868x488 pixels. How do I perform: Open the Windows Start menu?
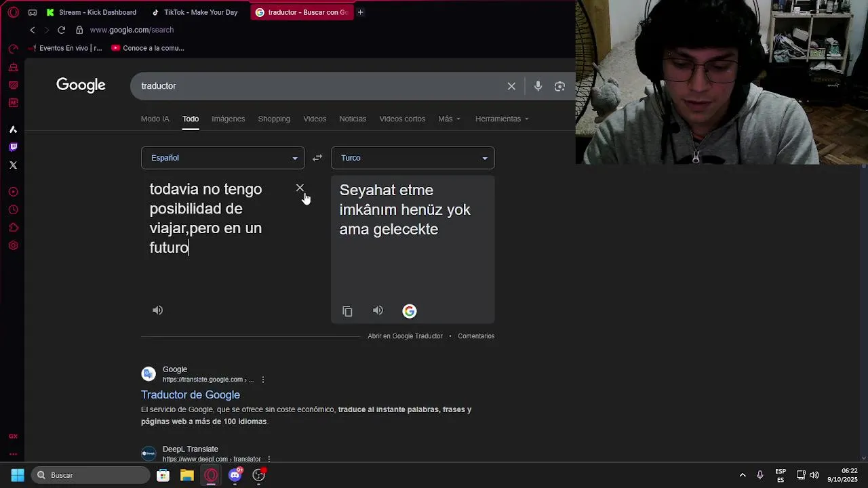coord(18,475)
